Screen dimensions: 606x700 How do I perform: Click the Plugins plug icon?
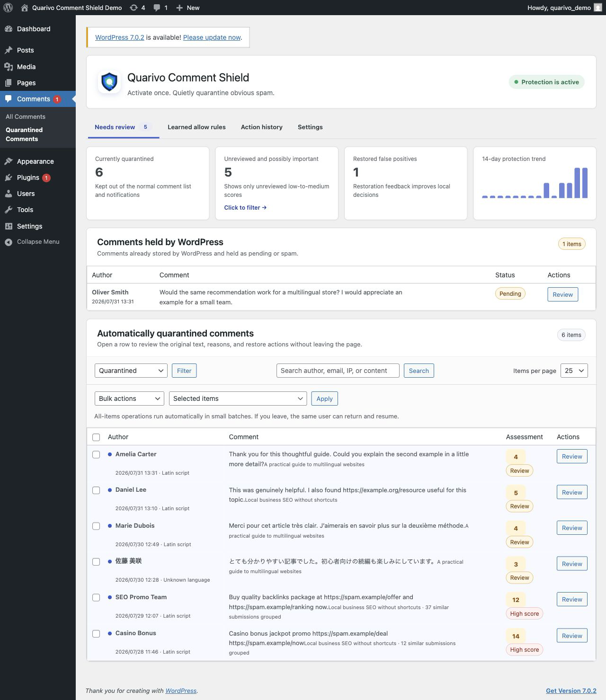point(9,177)
